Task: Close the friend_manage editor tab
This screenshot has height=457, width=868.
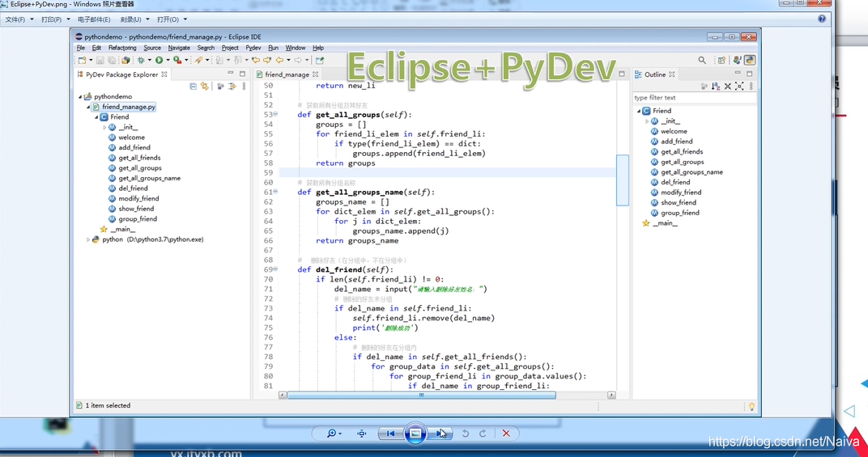Action: [x=315, y=74]
